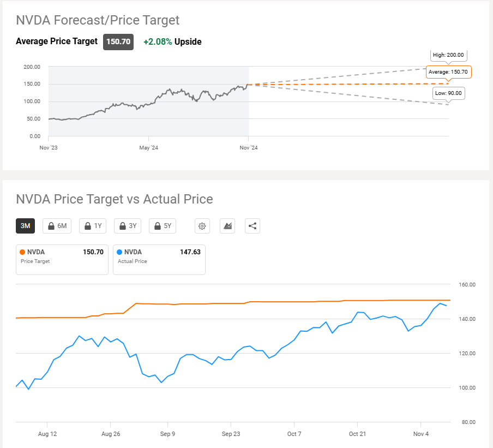Click the High: 200.00 forecast label

point(448,55)
